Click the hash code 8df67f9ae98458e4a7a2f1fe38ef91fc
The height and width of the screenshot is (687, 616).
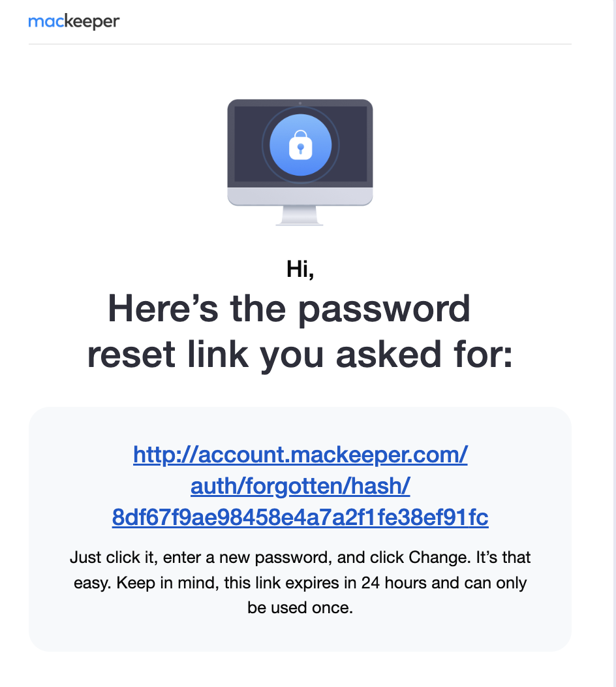pyautogui.click(x=300, y=517)
